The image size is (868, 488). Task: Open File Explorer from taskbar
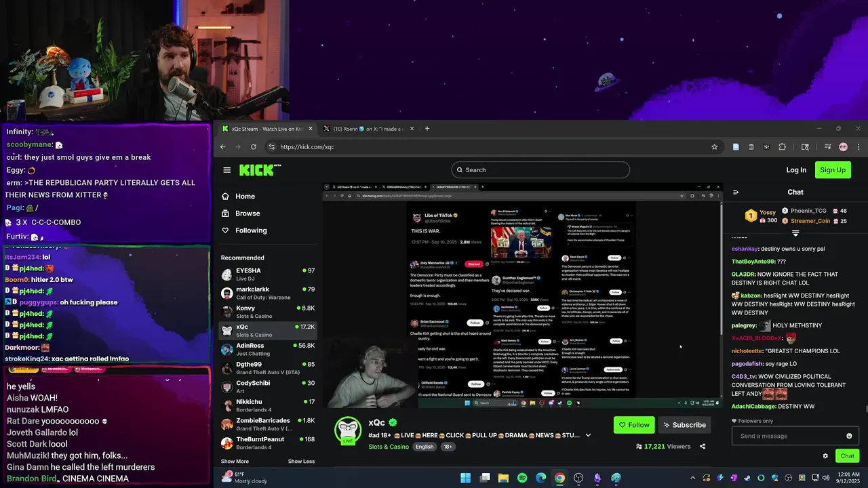tap(503, 478)
